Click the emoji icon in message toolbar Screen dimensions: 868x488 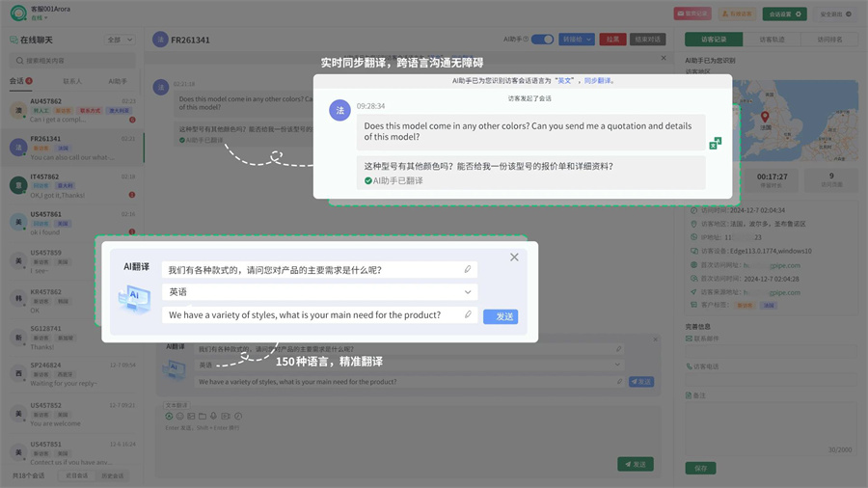[179, 416]
